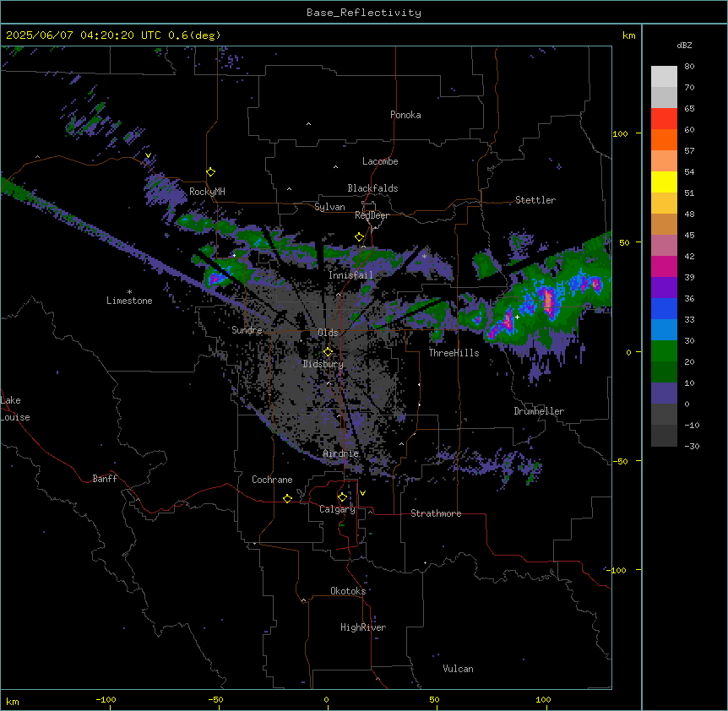
Task: Click the Banff label
Action: point(105,479)
